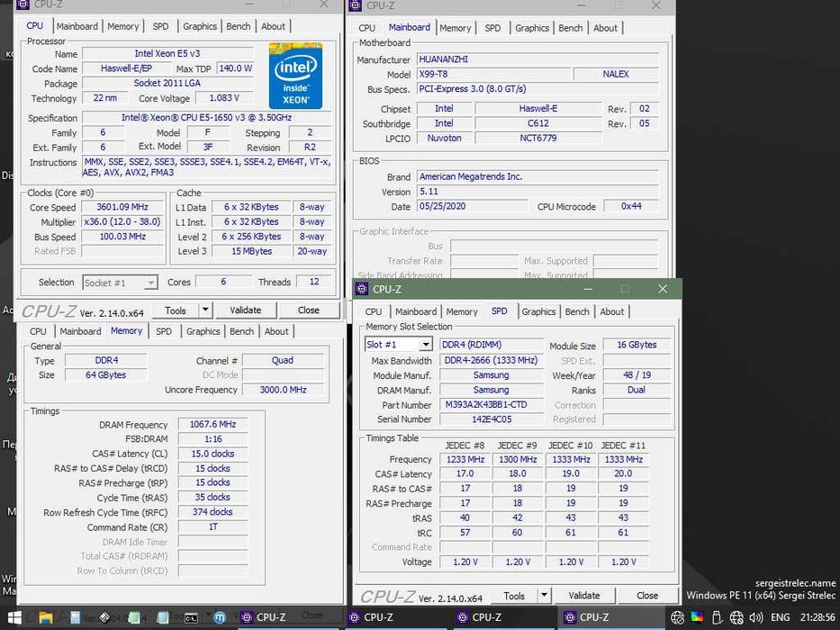
Task: Select the CPU tab in the Mainboard window
Action: [367, 28]
